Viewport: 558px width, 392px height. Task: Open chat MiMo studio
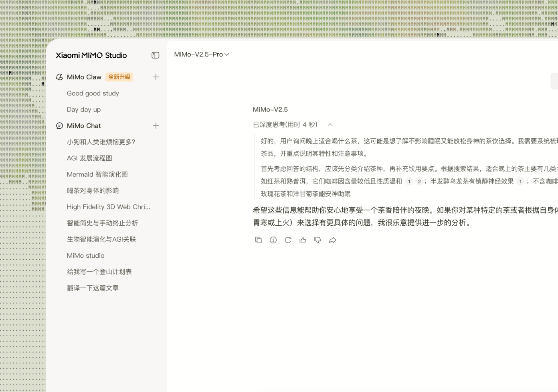tap(86, 256)
